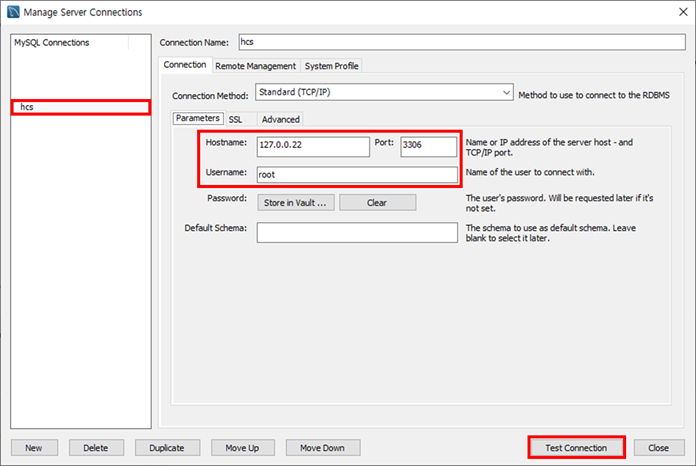Close the Manage Server Connections window
This screenshot has width=696, height=466.
click(683, 12)
